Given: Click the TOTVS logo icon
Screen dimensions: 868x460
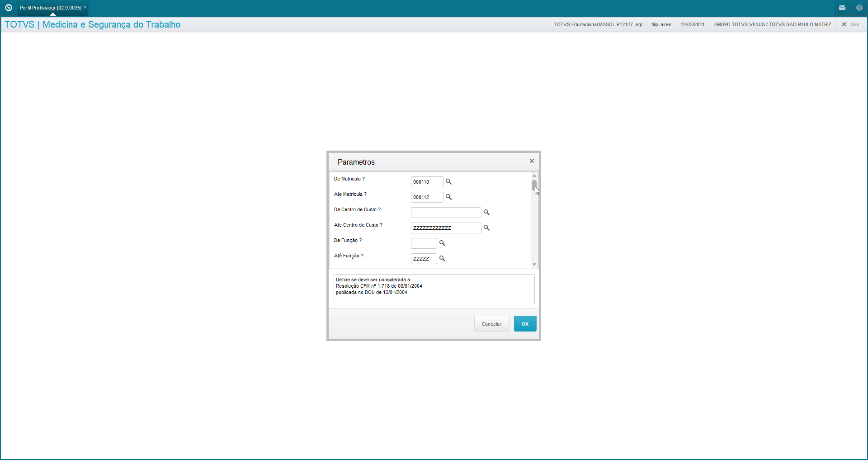Looking at the screenshot, I should [8, 8].
